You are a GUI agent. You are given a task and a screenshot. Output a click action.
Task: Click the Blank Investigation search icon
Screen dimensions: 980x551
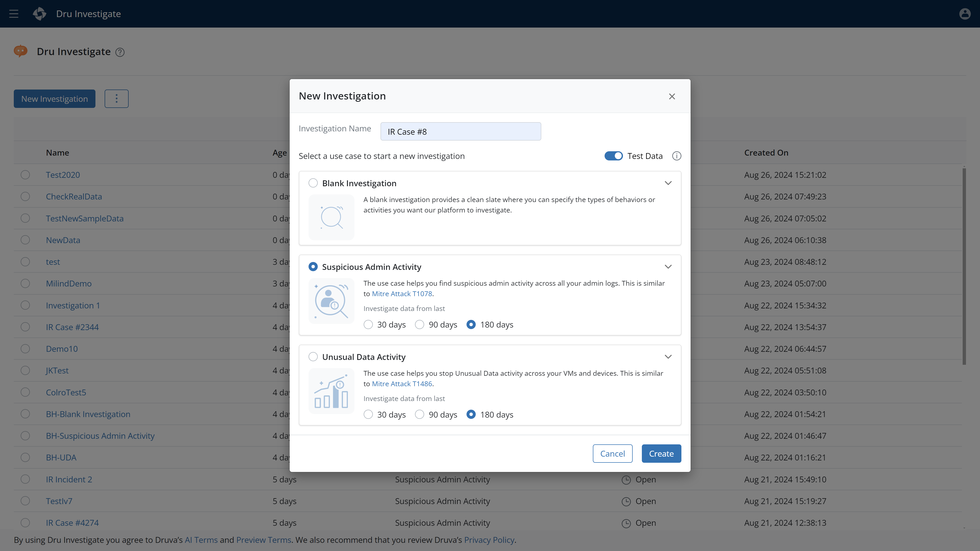tap(331, 217)
